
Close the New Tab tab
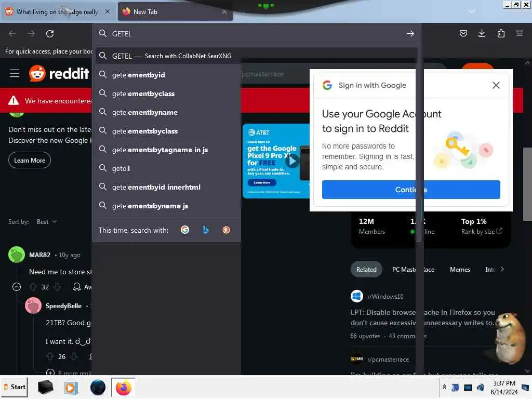coord(224,11)
